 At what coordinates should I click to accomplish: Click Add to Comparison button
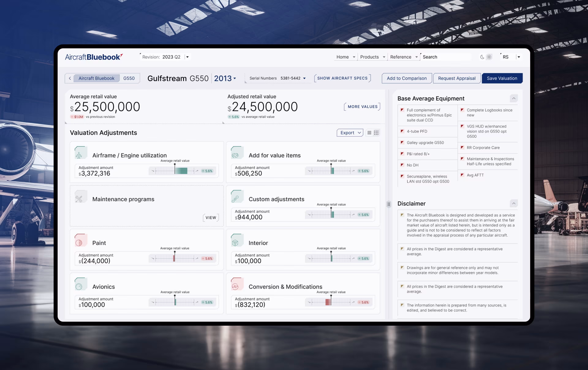pyautogui.click(x=407, y=78)
